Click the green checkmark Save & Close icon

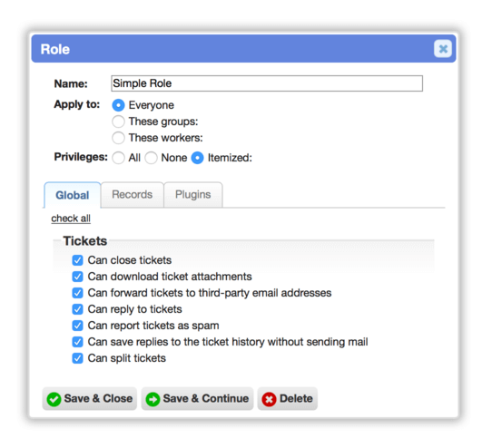click(x=54, y=399)
